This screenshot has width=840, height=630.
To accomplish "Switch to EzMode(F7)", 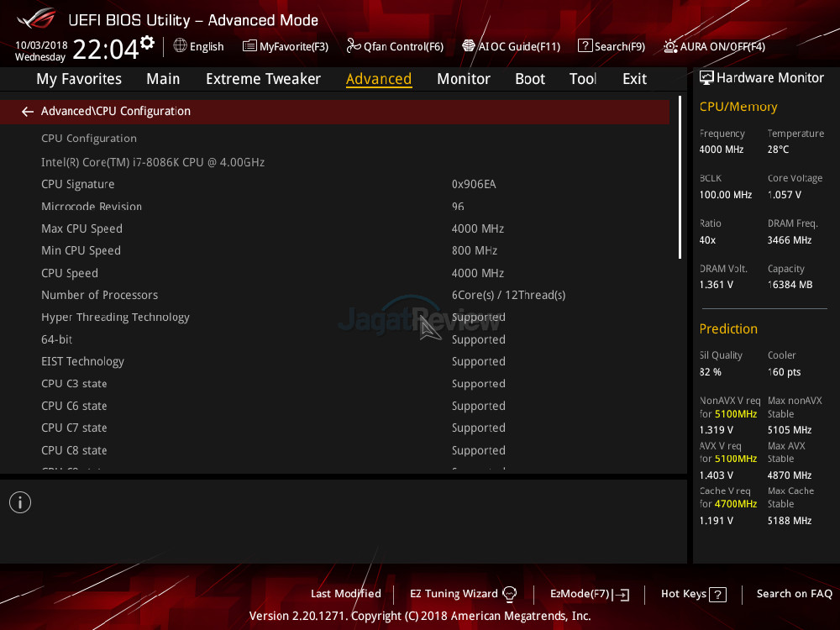I will point(580,594).
